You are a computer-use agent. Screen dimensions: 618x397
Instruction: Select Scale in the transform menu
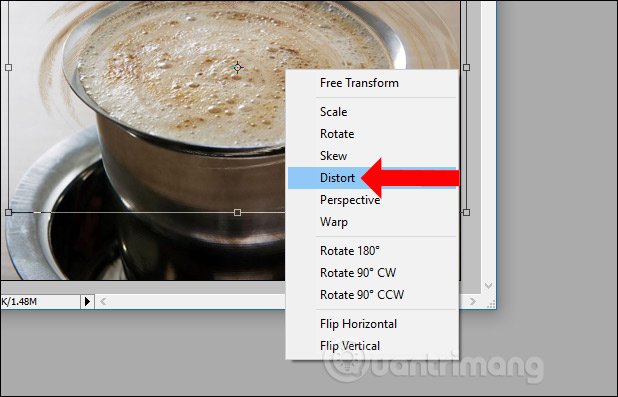[372, 112]
